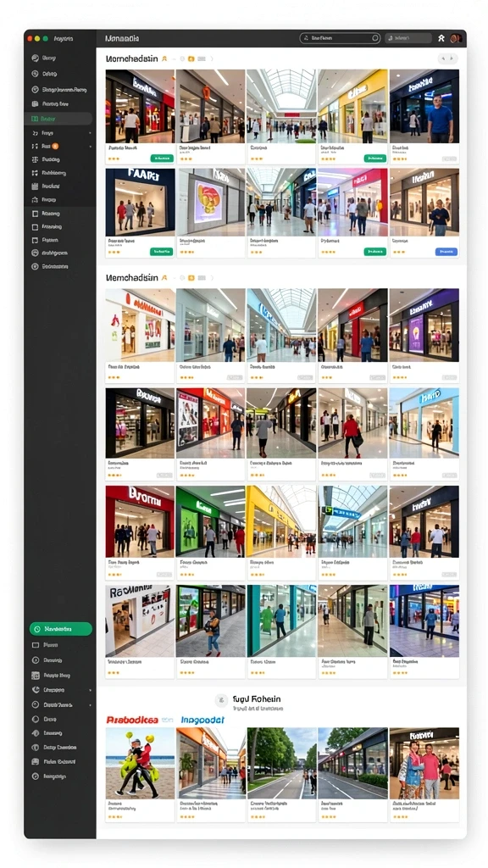Click the magnifier icon inside the search field

tap(374, 38)
